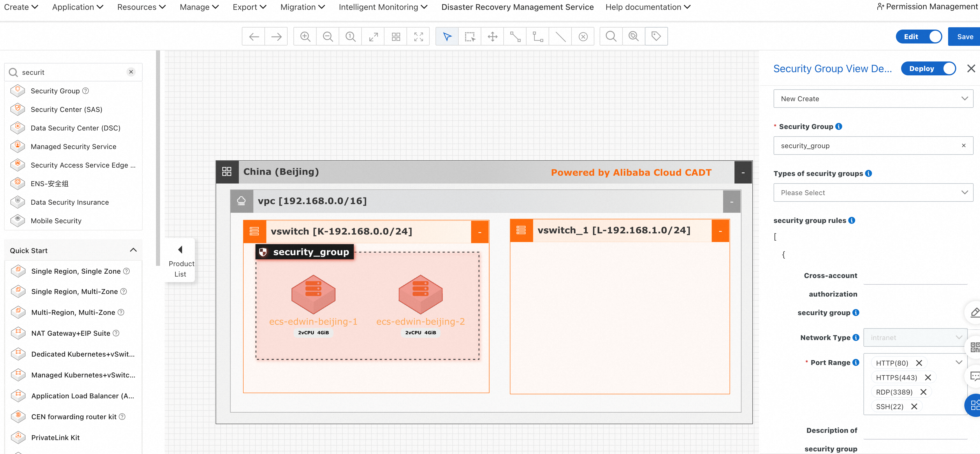Click the diagonal expand arrows icon
The height and width of the screenshot is (454, 980).
click(373, 37)
